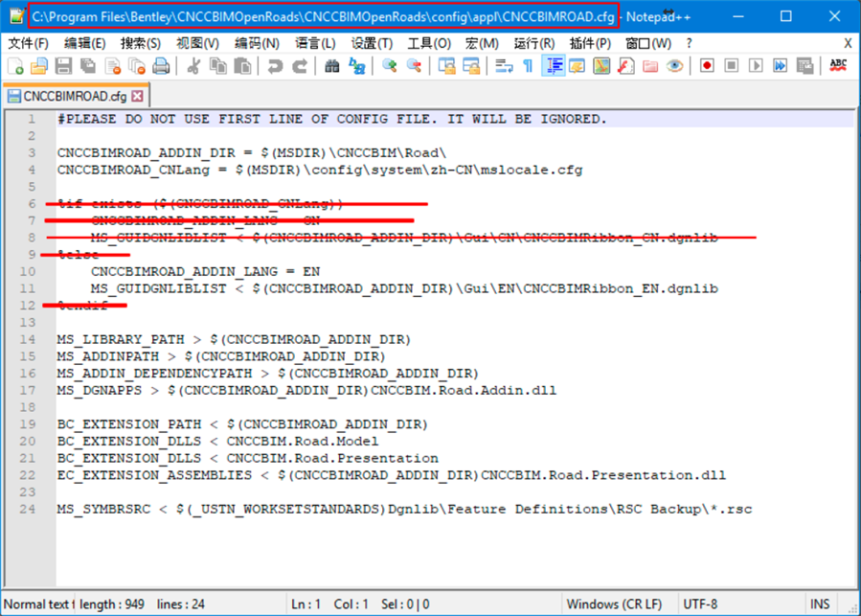Screen dimensions: 861x616
Task: Synchronize horizontal scrolling
Action: click(471, 66)
